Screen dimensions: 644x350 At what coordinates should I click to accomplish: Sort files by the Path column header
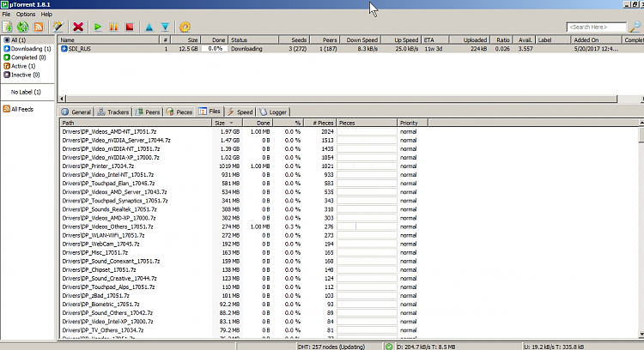(x=136, y=123)
